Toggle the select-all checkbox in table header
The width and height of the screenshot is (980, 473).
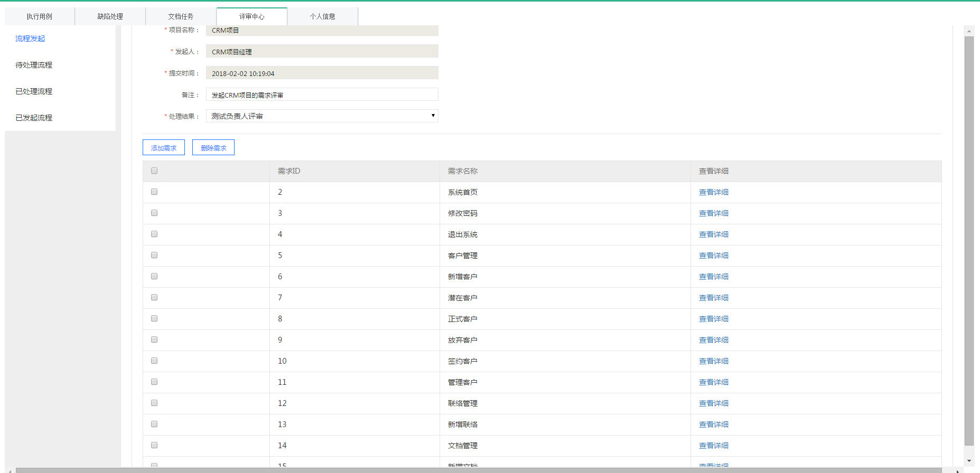[154, 171]
